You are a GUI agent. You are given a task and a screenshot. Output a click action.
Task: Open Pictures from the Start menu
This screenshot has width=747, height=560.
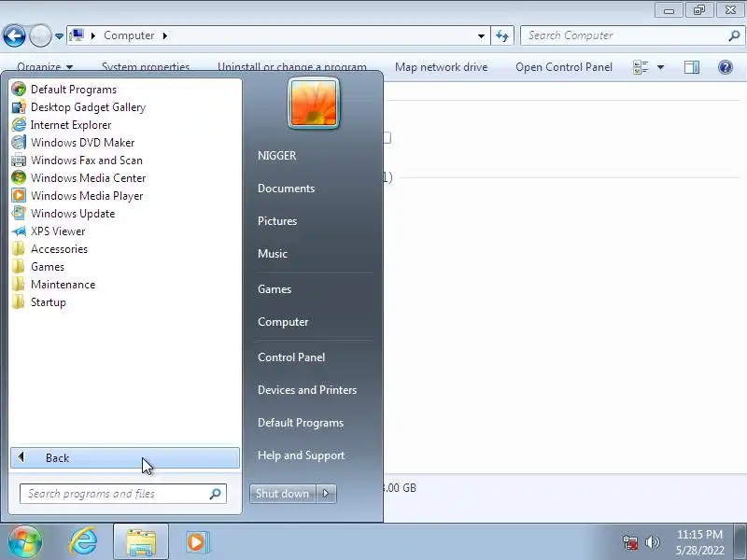pos(277,221)
